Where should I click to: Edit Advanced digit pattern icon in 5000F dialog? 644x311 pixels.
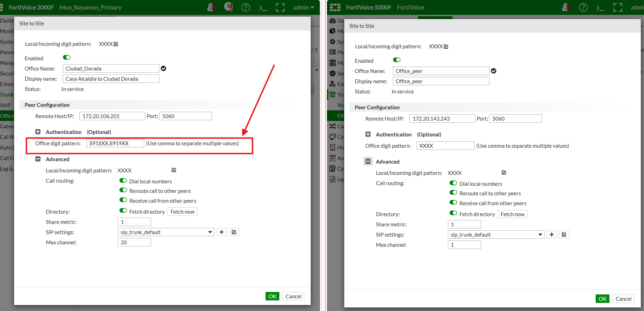[x=504, y=172]
